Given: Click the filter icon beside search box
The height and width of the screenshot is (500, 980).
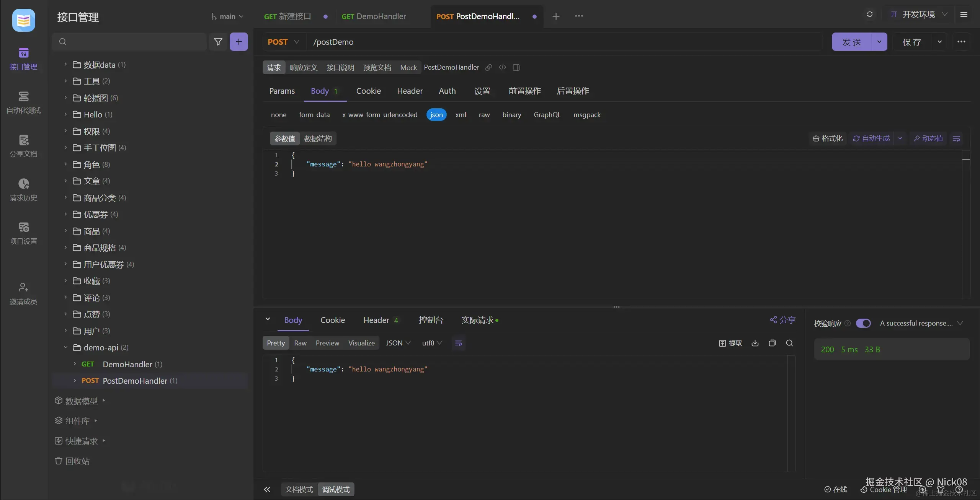Looking at the screenshot, I should click(218, 42).
